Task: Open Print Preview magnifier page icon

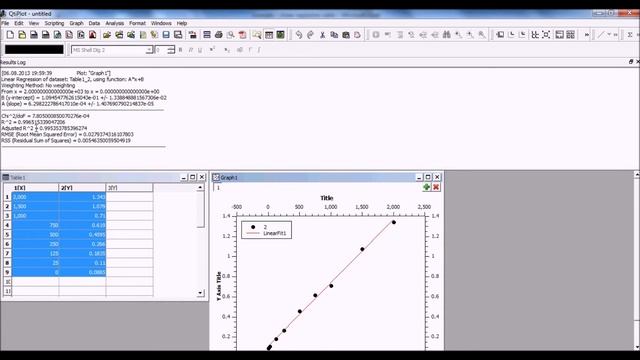Action: pos(231,35)
